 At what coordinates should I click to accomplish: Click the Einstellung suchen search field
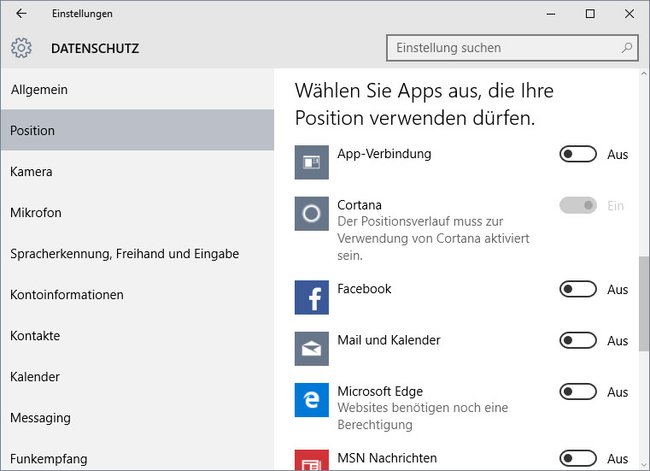click(512, 48)
